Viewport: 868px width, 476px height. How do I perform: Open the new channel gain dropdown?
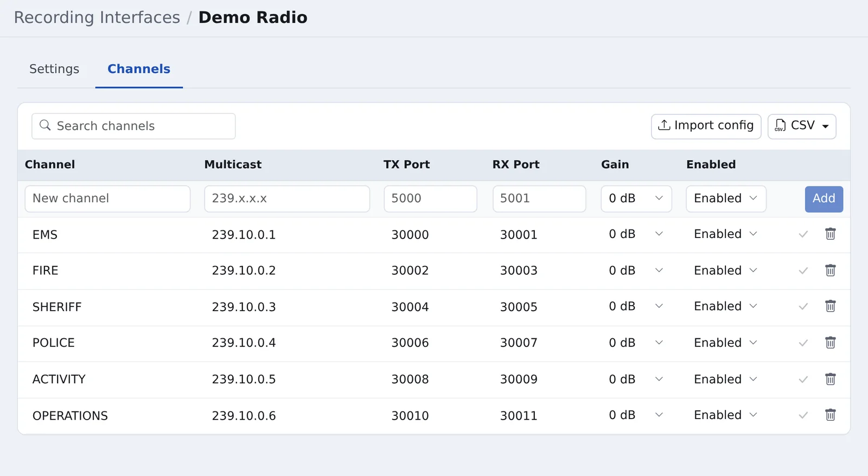pos(636,199)
